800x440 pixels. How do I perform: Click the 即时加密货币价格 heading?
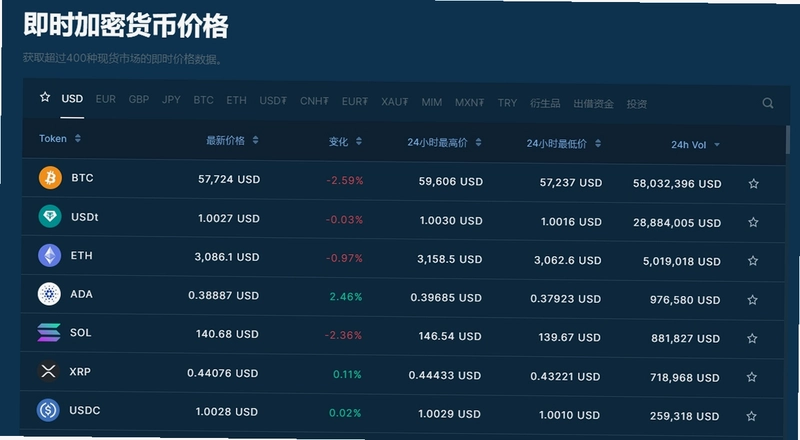point(126,26)
